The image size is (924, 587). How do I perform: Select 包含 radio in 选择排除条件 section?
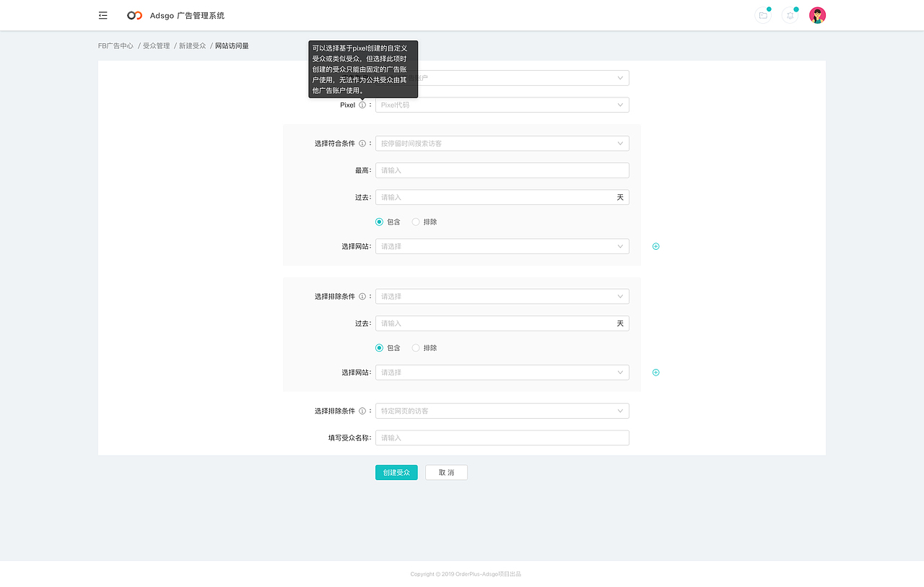(x=379, y=348)
